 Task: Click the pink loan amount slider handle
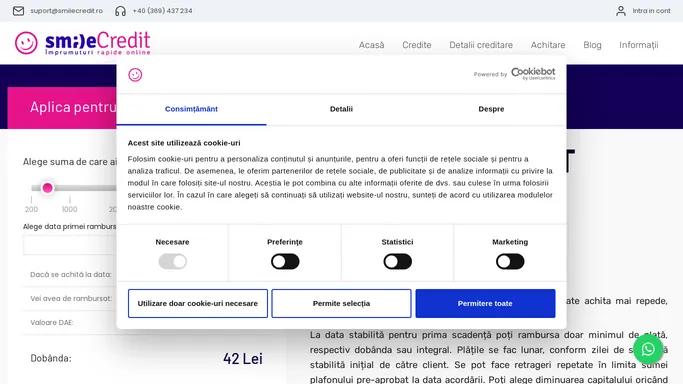[x=47, y=188]
